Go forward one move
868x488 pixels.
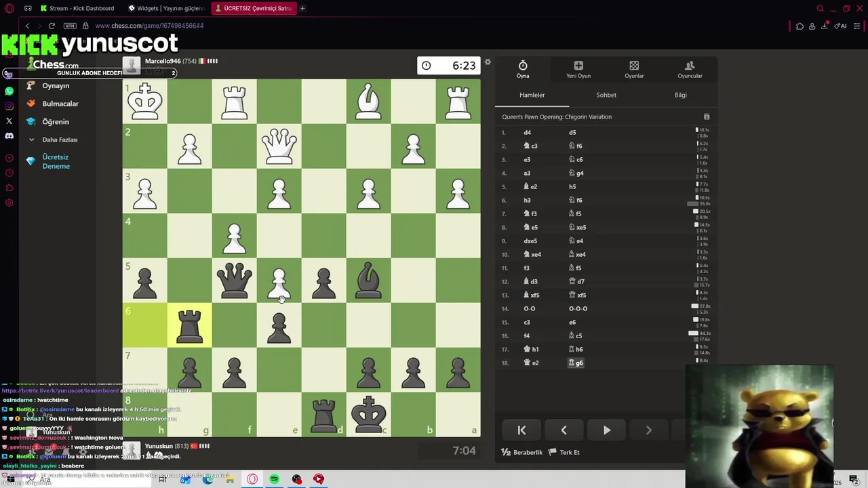648,430
